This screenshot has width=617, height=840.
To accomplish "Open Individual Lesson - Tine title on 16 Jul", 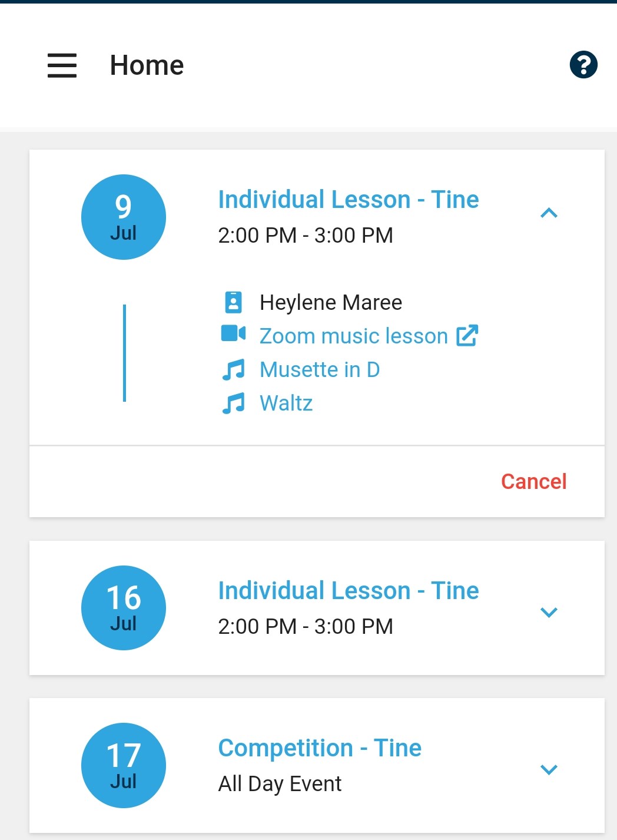I will (x=349, y=591).
